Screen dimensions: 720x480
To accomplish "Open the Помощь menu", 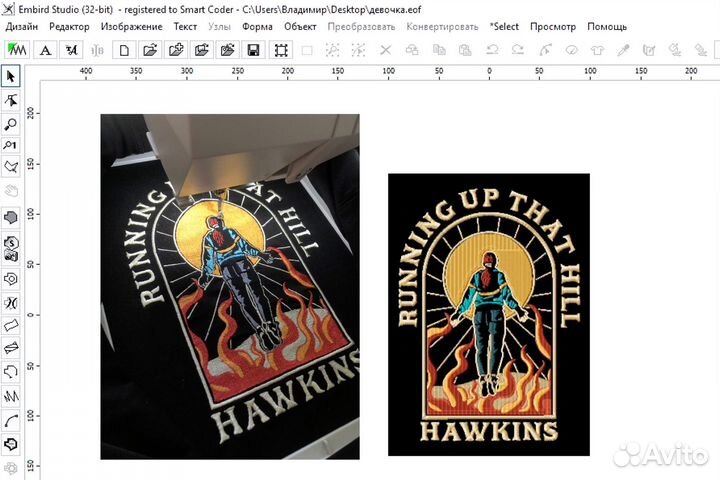I will click(x=607, y=27).
